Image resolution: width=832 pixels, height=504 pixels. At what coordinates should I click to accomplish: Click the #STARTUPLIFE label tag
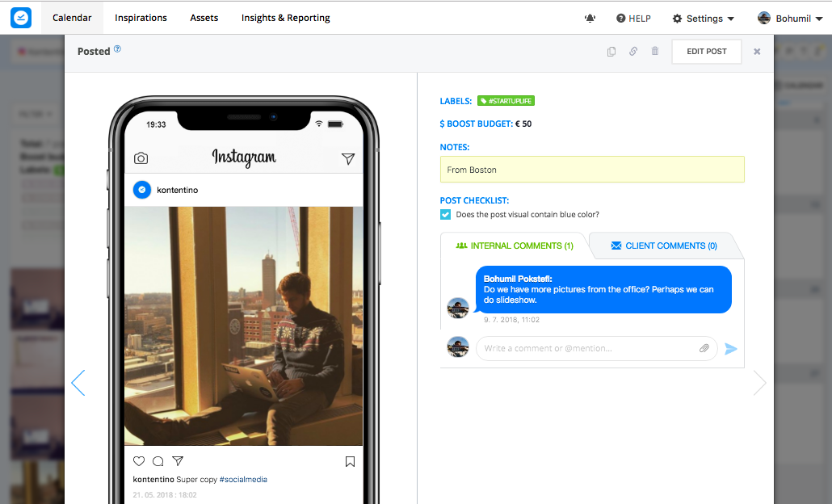point(506,101)
